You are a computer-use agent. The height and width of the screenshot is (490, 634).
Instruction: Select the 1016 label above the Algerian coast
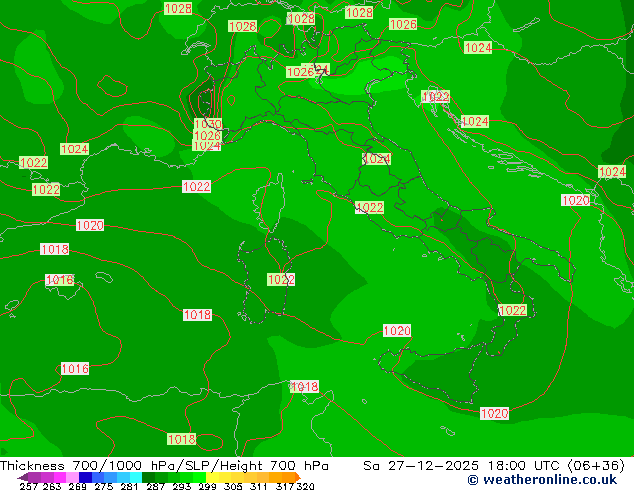click(75, 368)
